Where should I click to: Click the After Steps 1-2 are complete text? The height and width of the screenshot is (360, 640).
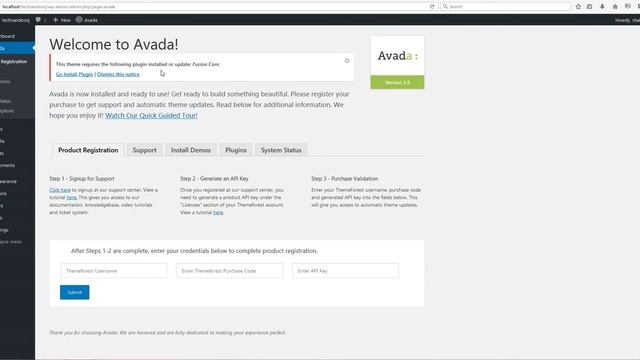(194, 251)
